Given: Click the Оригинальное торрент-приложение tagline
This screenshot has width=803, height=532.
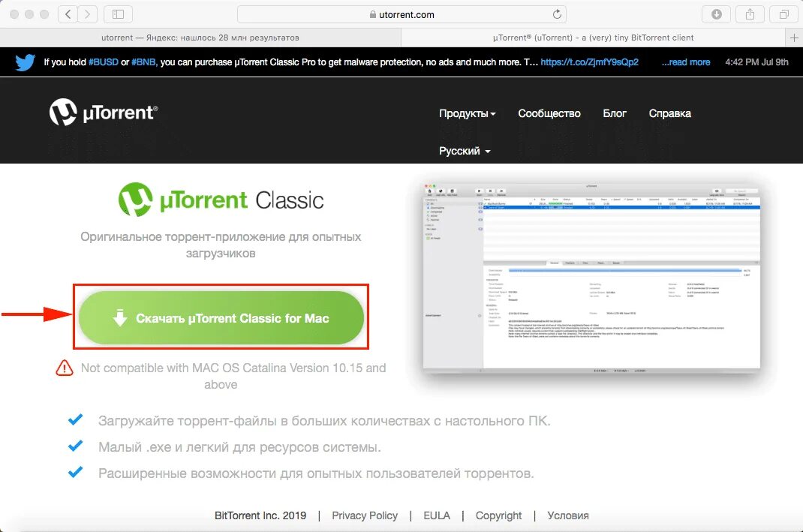Looking at the screenshot, I should [x=221, y=245].
